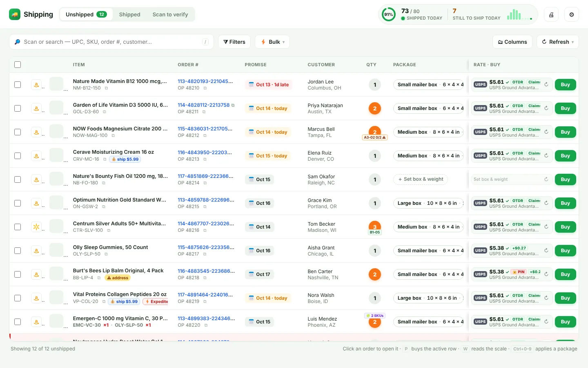Click the search magnifier icon
This screenshot has height=368, width=588.
coord(18,42)
